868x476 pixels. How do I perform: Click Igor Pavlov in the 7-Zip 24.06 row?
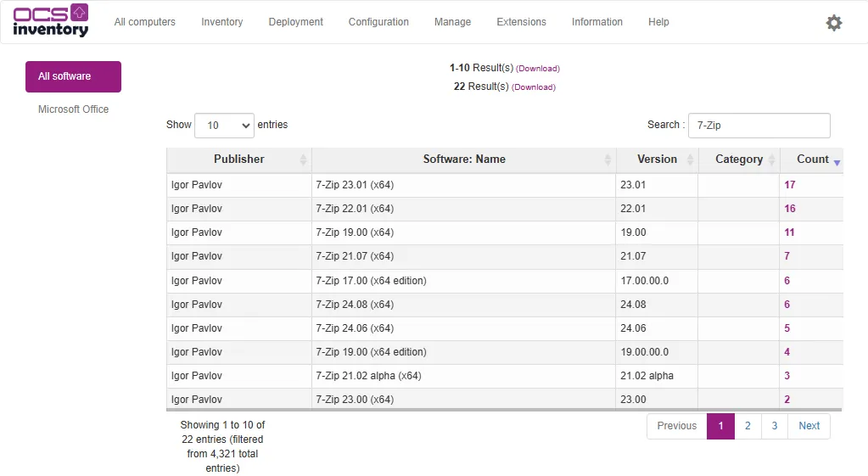click(x=197, y=328)
